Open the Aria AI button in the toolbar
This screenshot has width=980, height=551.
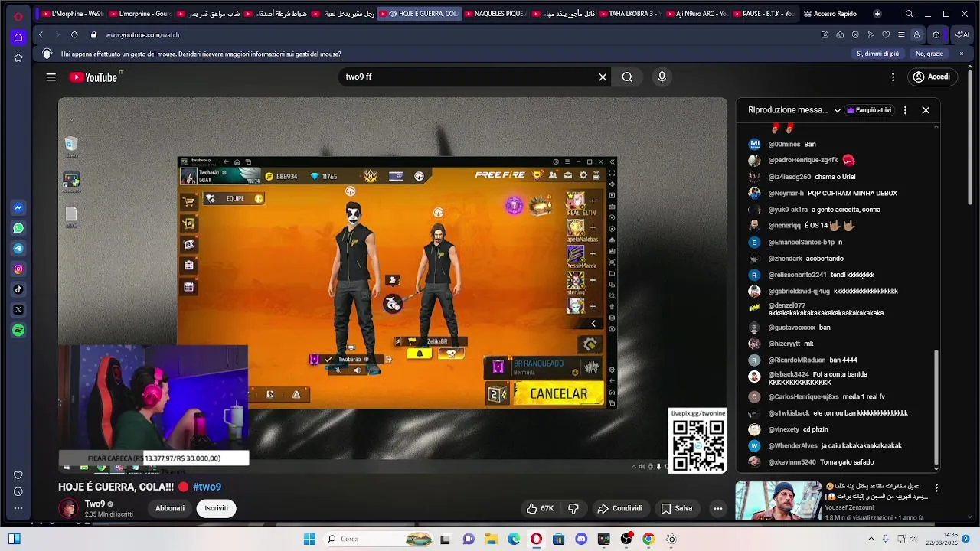click(962, 34)
